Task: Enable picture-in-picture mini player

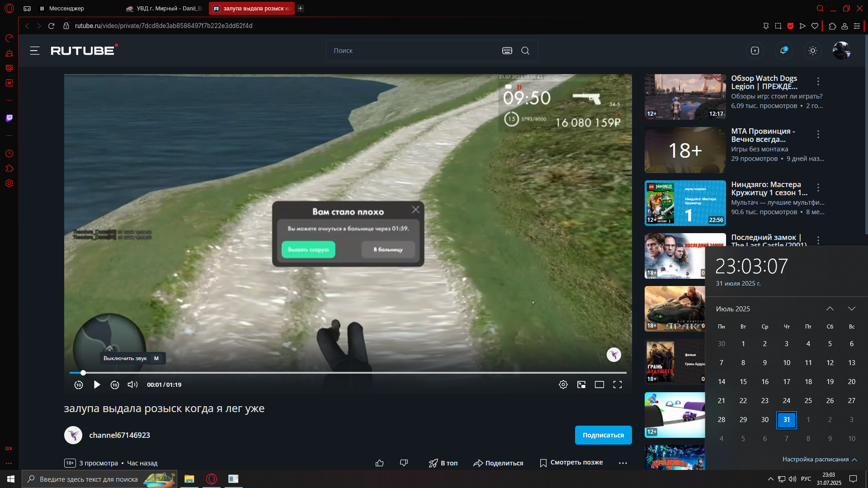Action: click(581, 385)
